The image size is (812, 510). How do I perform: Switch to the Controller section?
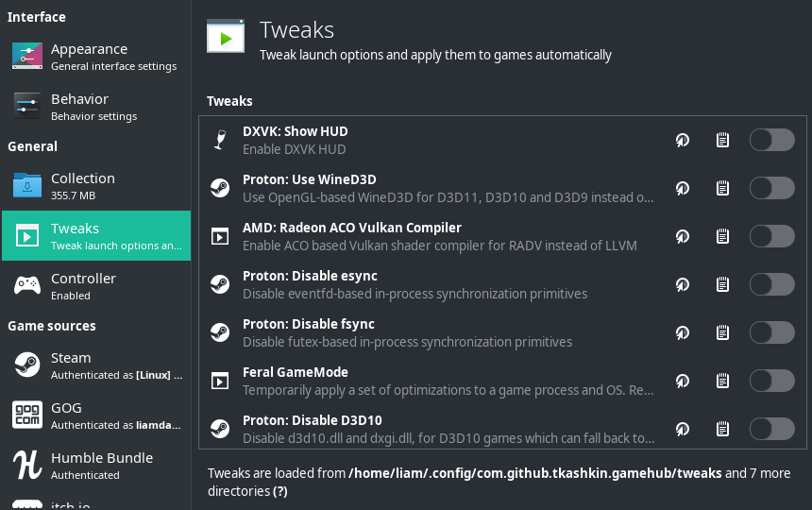(94, 286)
